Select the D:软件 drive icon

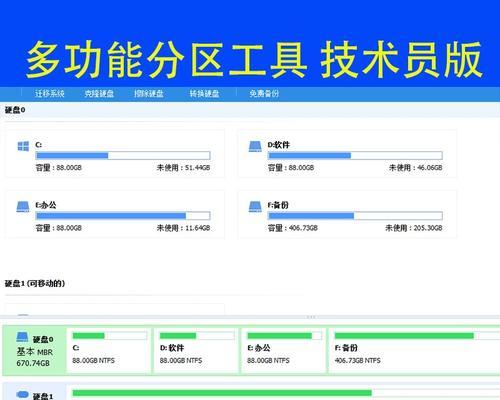pos(255,146)
